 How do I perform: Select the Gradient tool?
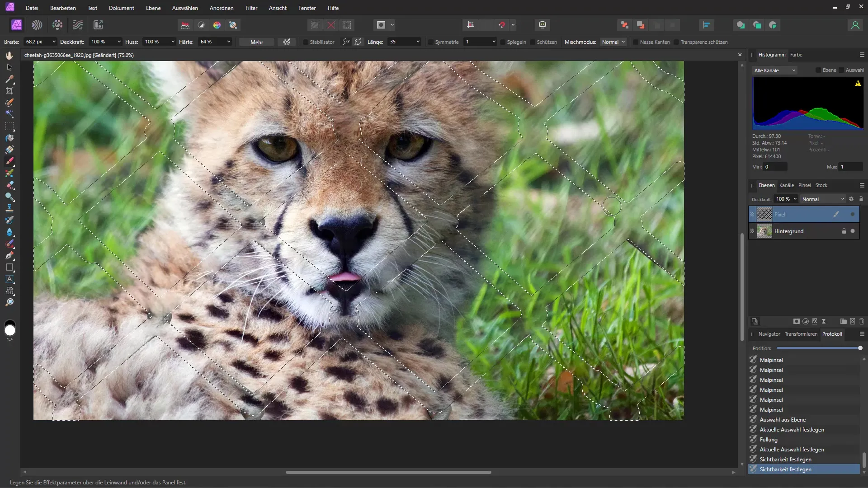(9, 149)
